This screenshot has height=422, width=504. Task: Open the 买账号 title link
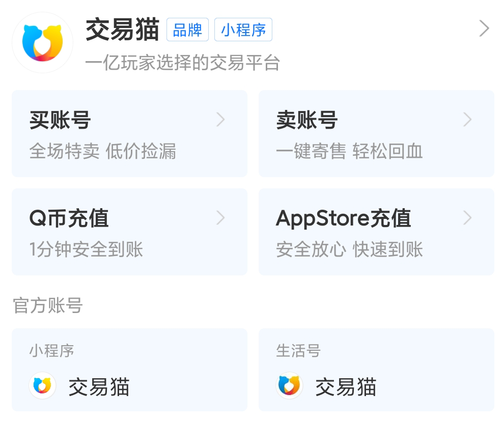coord(60,121)
